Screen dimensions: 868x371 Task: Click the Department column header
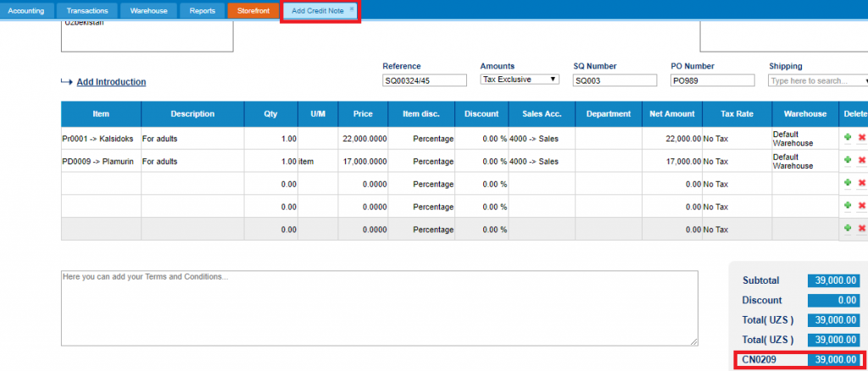609,114
